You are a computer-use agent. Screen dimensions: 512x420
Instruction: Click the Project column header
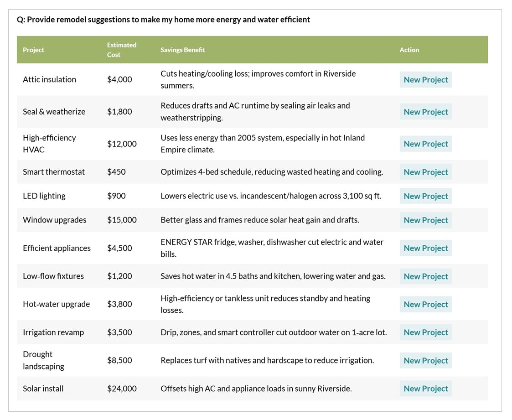32,50
